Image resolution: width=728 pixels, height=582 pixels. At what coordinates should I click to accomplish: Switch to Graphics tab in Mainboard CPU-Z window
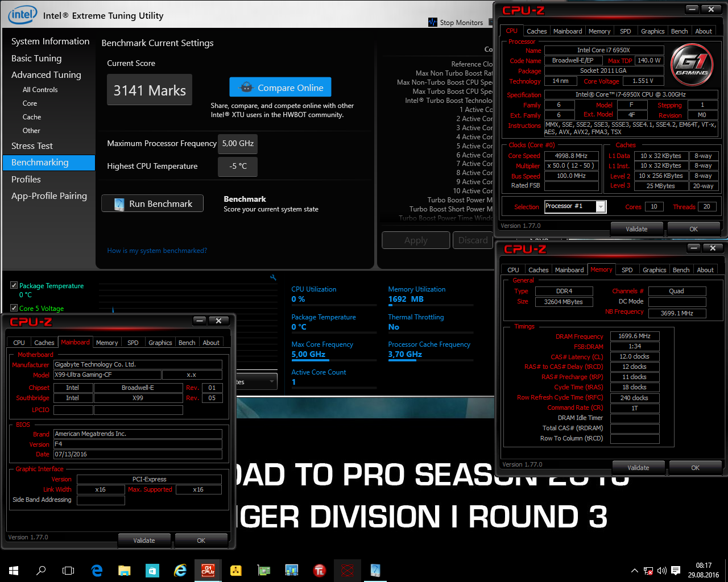[160, 343]
